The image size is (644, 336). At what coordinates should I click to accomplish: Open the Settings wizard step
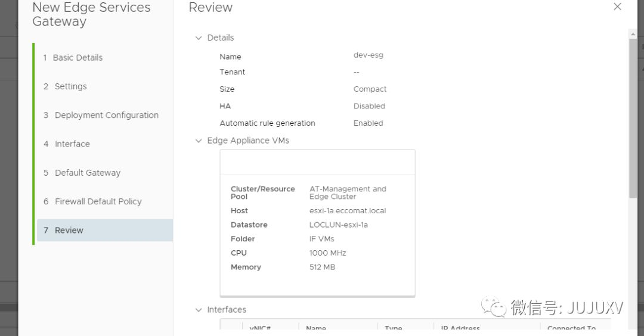pyautogui.click(x=70, y=86)
